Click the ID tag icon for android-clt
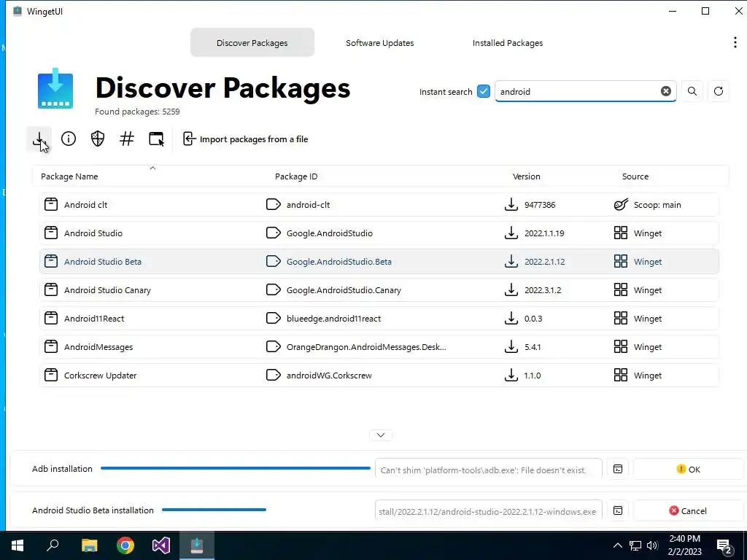The image size is (747, 560). click(x=273, y=204)
